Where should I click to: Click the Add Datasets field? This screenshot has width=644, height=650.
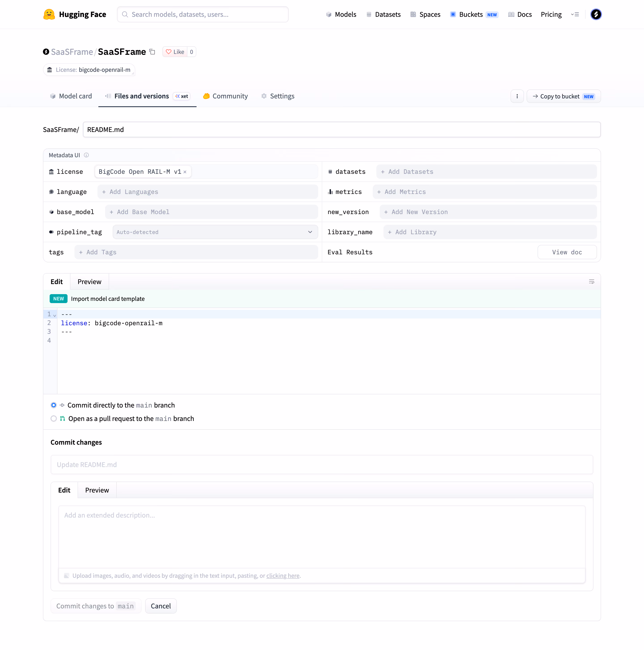point(486,172)
